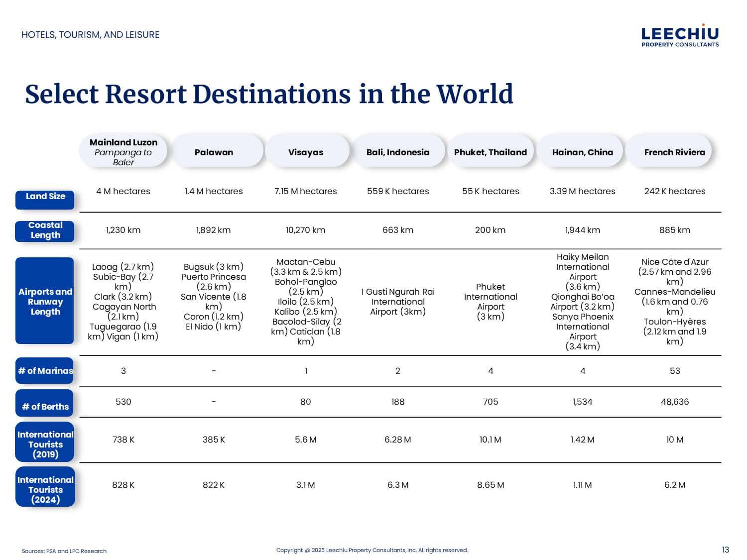
Task: Select the Phuket, Thailand column header
Action: coord(490,152)
